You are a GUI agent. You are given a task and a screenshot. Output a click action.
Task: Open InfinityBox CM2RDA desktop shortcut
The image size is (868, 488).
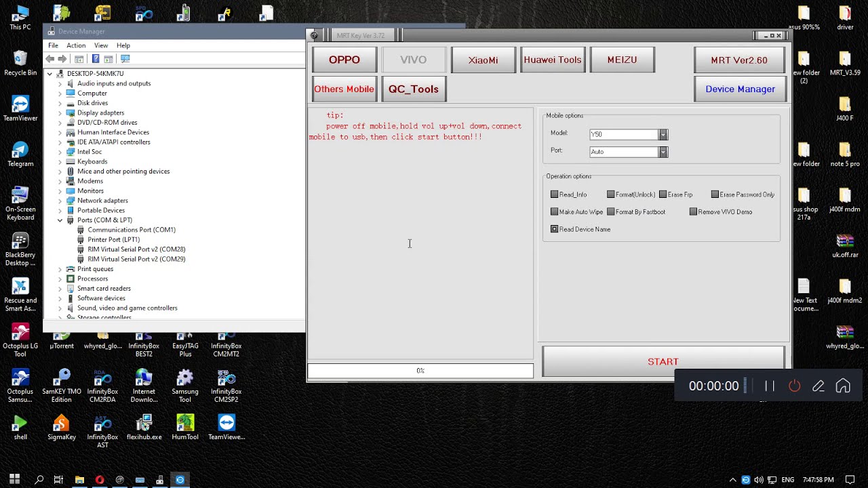pyautogui.click(x=102, y=386)
